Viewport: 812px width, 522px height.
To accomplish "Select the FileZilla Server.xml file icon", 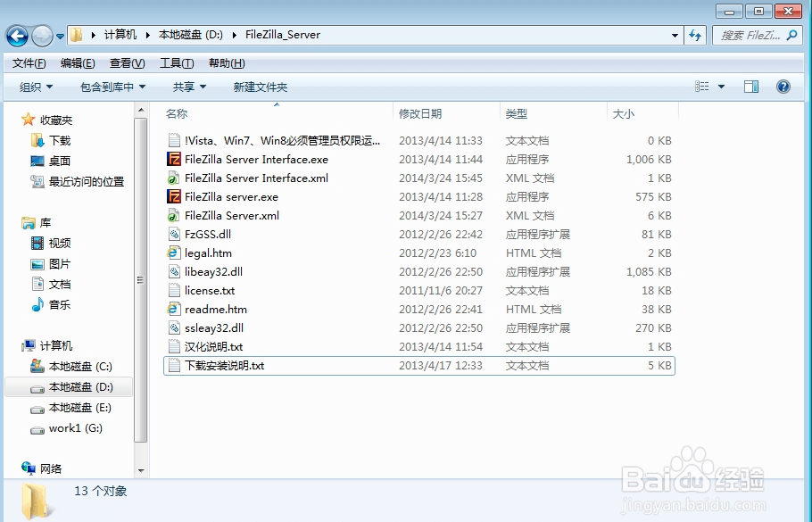I will 174,215.
